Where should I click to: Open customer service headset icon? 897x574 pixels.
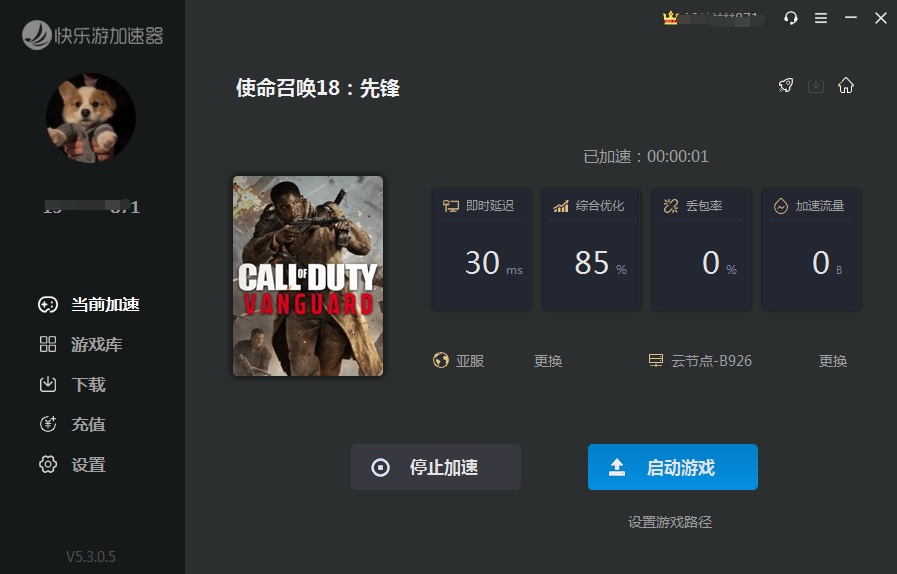(x=791, y=18)
